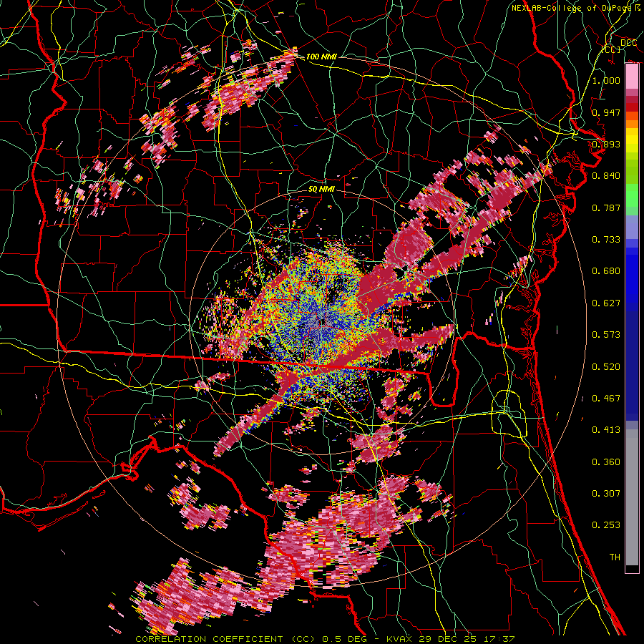Select the 0.627 scale value
The height and width of the screenshot is (644, 644).
(606, 303)
